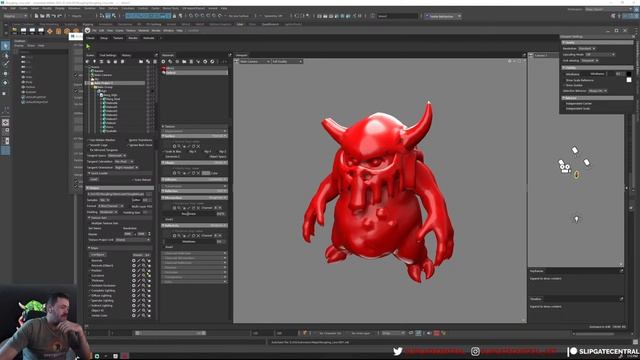640x360 pixels.
Task: Switch to the Scene tab
Action: [x=90, y=55]
